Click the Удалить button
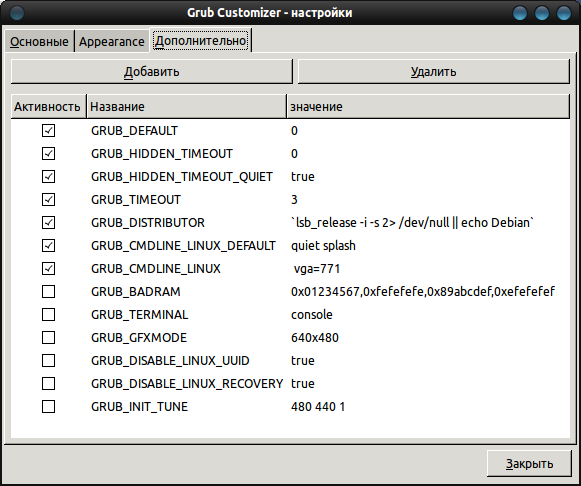Image resolution: width=581 pixels, height=486 pixels. (434, 71)
